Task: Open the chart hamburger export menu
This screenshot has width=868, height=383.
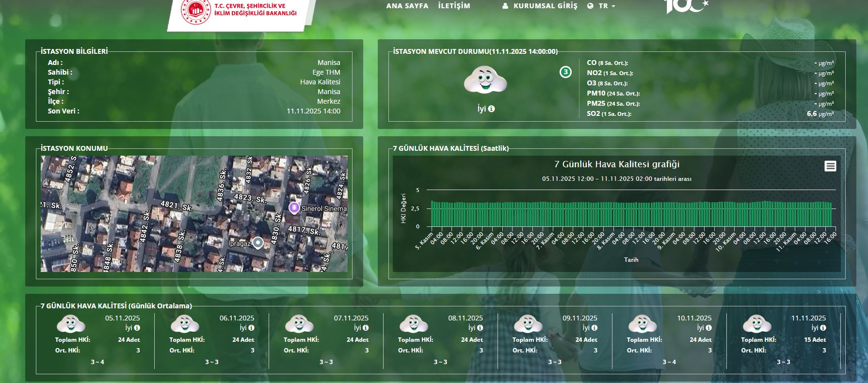Action: tap(830, 166)
